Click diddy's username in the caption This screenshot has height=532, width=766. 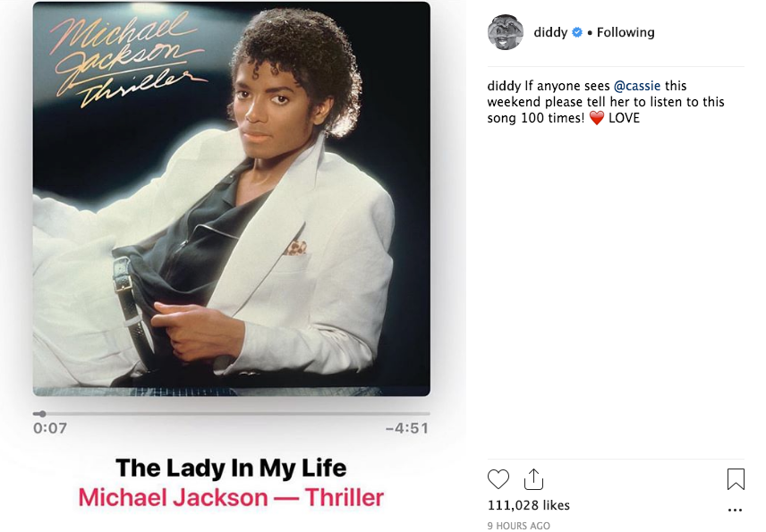[x=504, y=86]
